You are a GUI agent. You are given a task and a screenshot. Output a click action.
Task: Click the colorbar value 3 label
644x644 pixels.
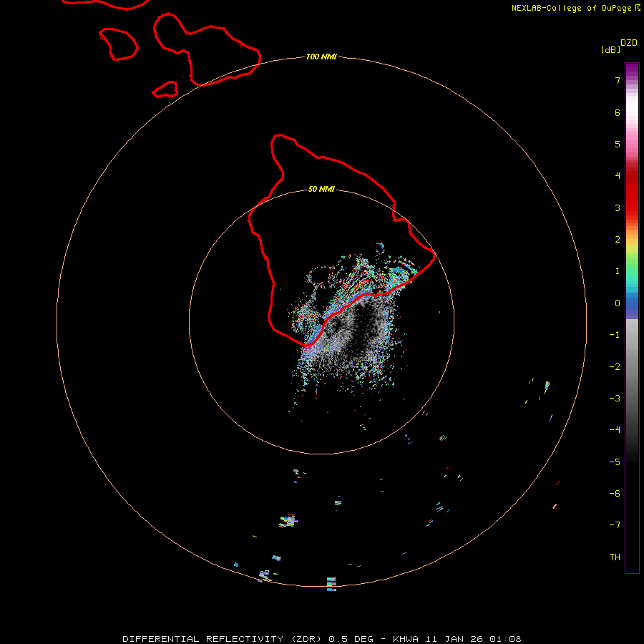click(618, 208)
